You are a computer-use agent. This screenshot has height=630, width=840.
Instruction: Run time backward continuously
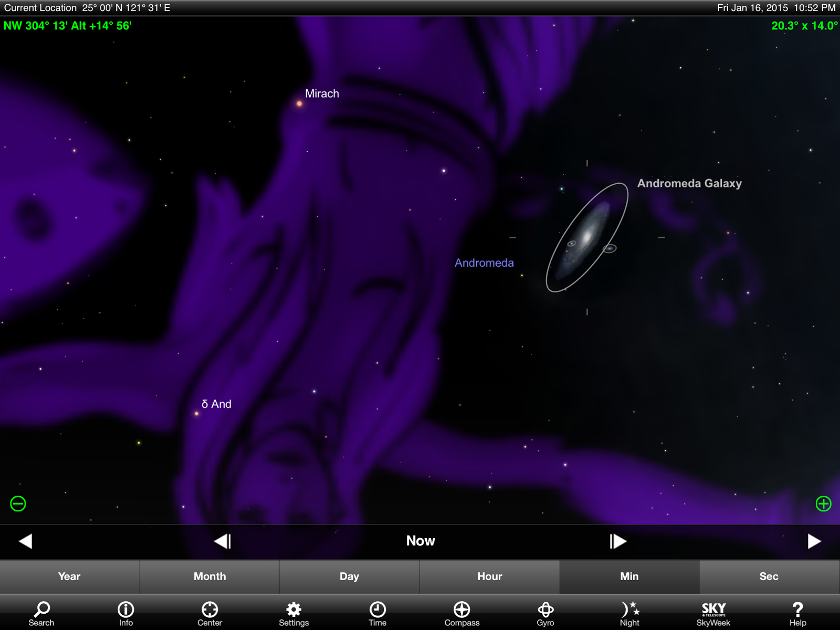[25, 541]
